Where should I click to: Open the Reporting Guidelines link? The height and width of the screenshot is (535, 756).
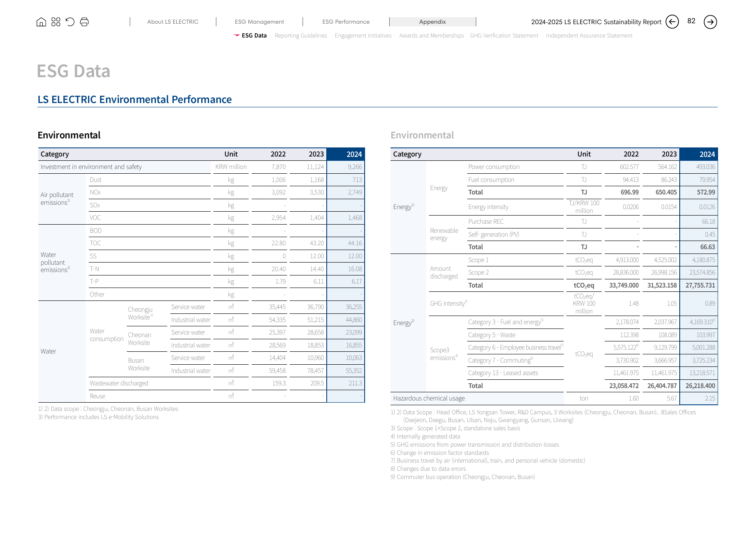tap(301, 35)
